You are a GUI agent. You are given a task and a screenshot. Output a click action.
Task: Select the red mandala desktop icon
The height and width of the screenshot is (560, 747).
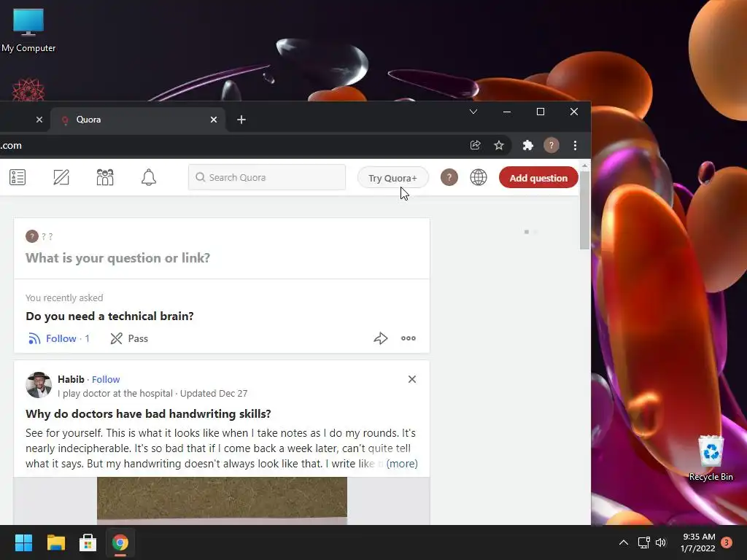[28, 90]
